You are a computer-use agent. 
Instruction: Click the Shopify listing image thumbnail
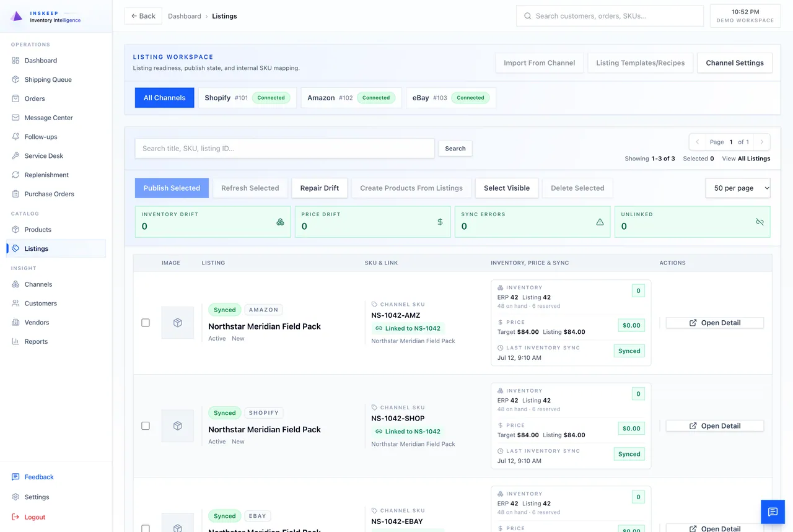point(178,426)
